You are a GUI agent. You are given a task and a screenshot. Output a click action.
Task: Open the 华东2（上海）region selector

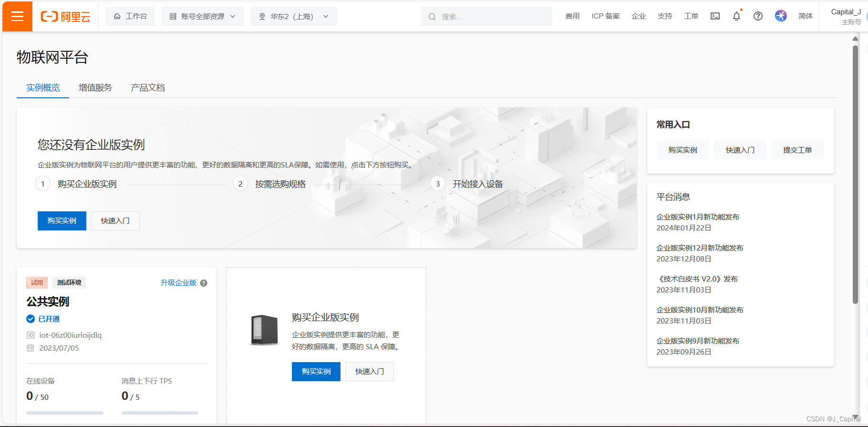(294, 16)
